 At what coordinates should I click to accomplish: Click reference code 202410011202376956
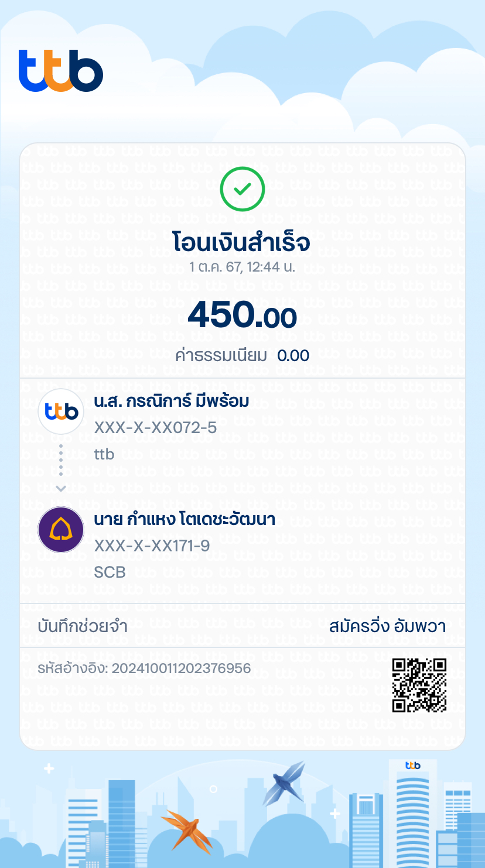(x=181, y=668)
